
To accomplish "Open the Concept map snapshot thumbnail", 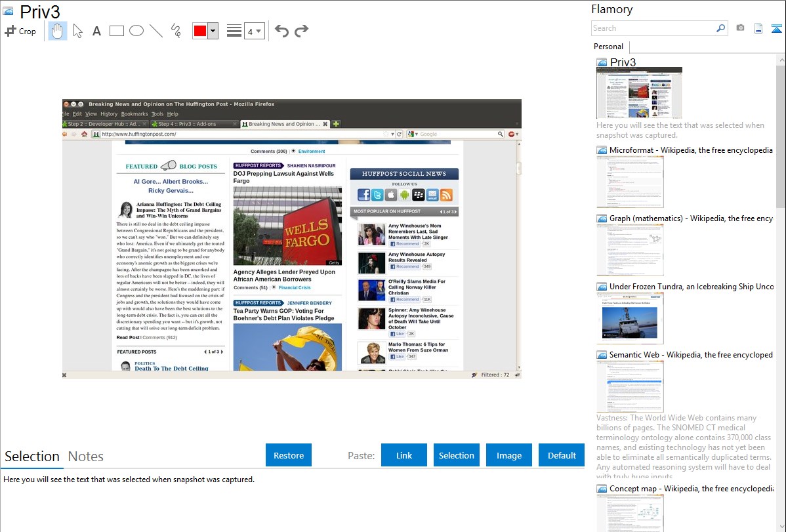I will pyautogui.click(x=630, y=513).
